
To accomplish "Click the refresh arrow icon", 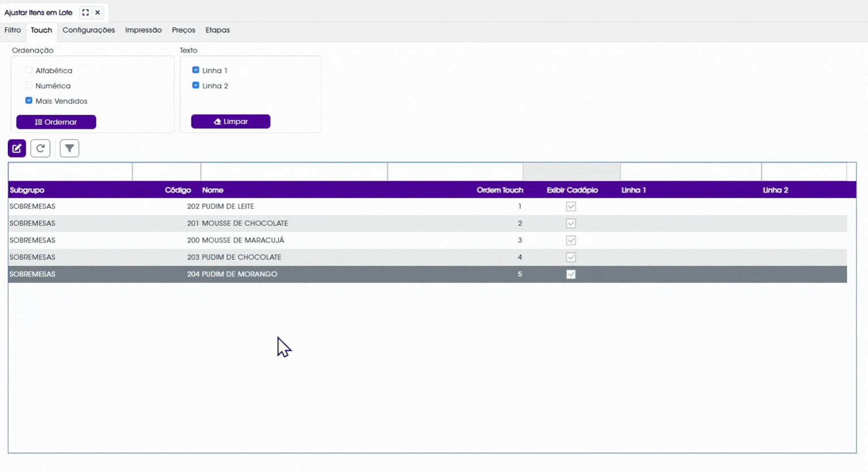I will [40, 148].
